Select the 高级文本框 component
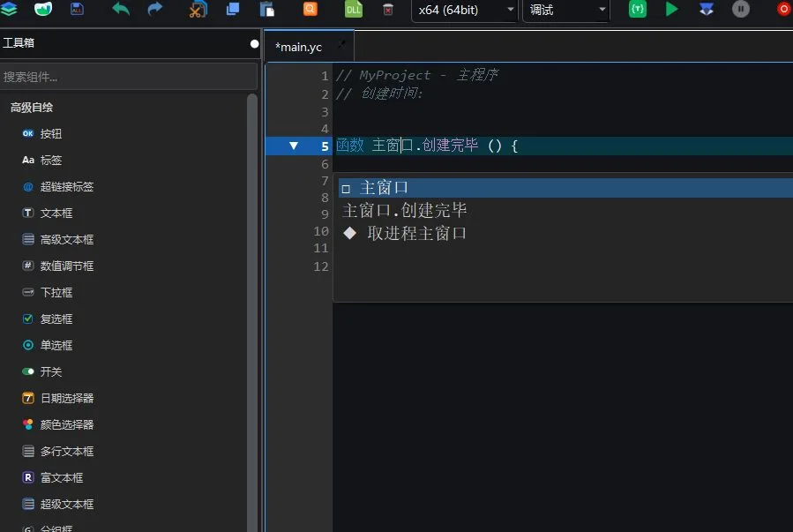Viewport: 793px width, 532px height. 67,239
